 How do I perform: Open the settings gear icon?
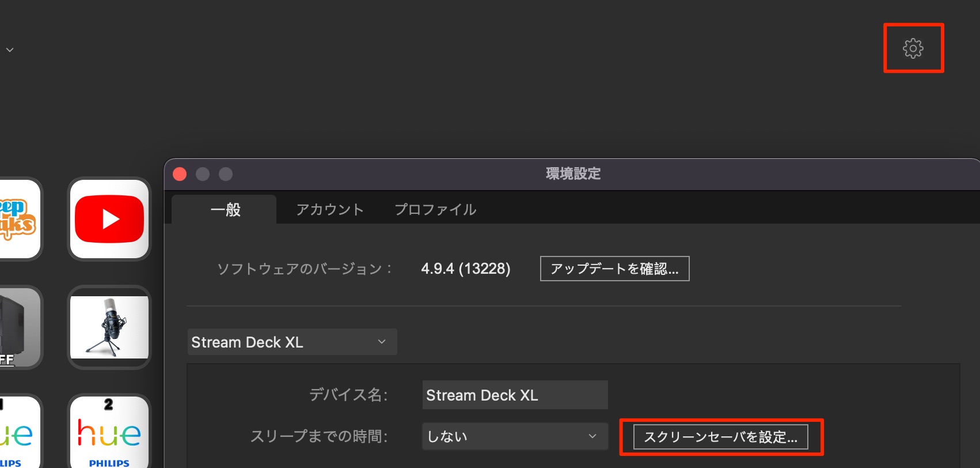click(x=913, y=48)
